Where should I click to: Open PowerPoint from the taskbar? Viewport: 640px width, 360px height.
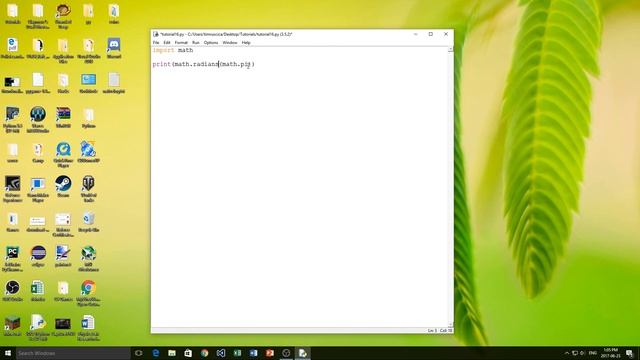click(x=270, y=353)
